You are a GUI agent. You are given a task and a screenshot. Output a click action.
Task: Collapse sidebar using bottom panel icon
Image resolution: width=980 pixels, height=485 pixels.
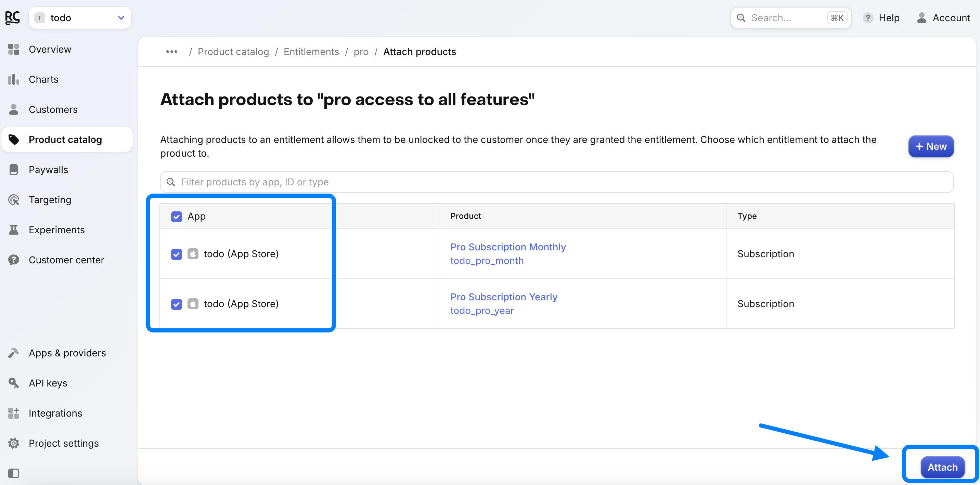point(14,473)
